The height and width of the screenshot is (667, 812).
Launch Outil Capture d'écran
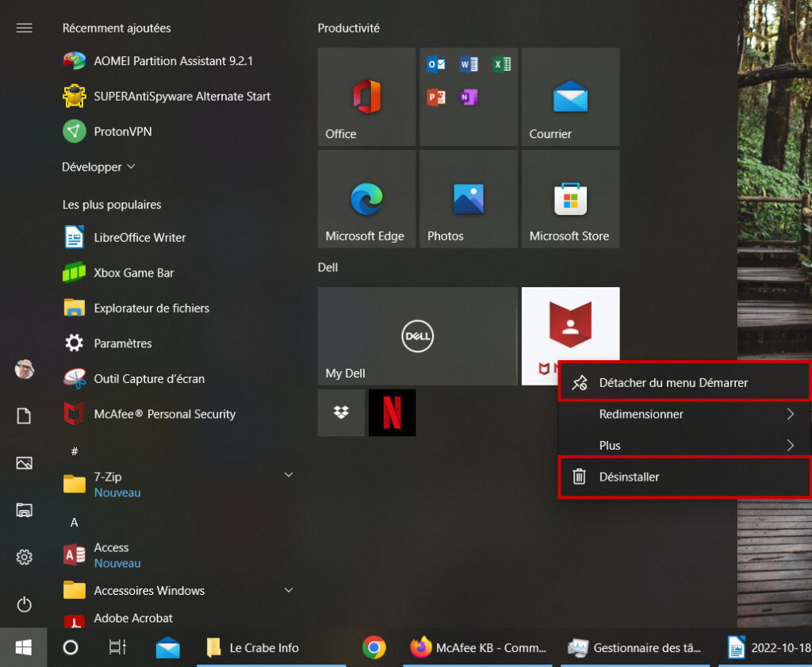pyautogui.click(x=134, y=378)
